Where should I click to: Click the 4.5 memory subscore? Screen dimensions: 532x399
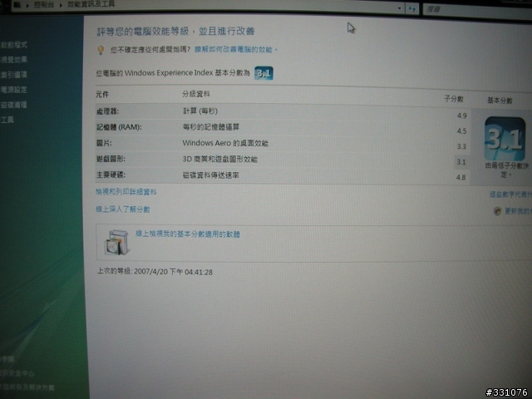click(x=461, y=131)
